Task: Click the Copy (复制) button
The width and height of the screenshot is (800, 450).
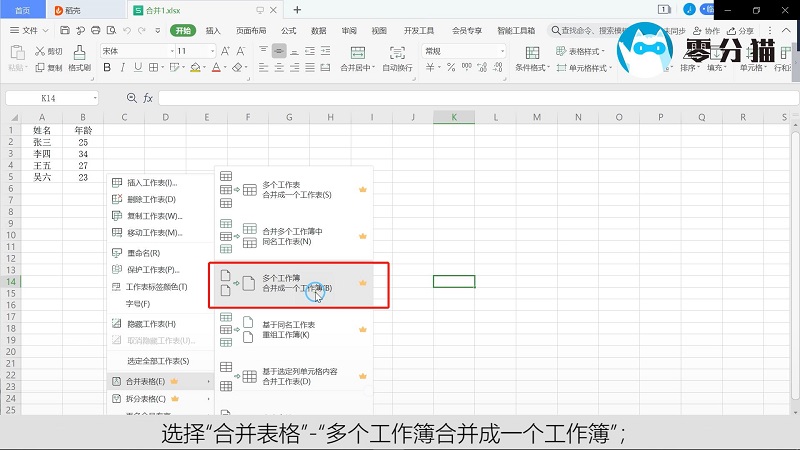Action: coord(48,67)
